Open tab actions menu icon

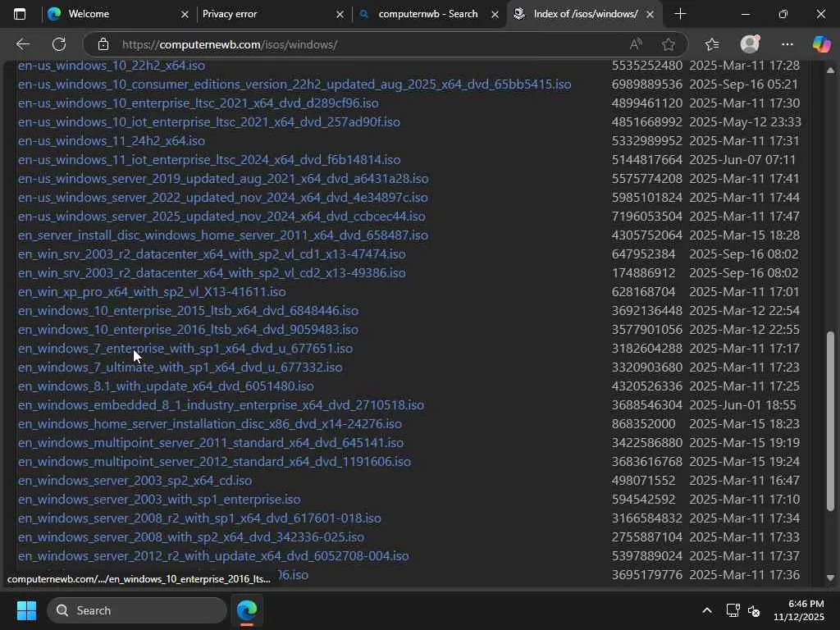(20, 14)
